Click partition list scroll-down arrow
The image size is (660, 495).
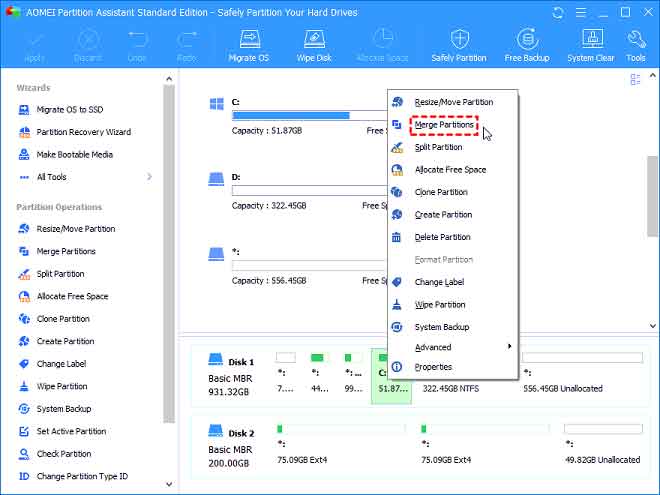pos(652,326)
